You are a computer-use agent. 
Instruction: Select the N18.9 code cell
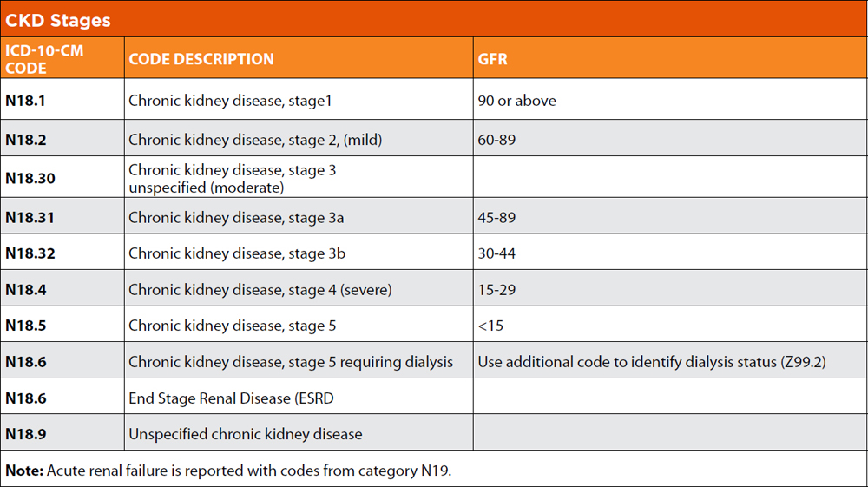pos(25,434)
